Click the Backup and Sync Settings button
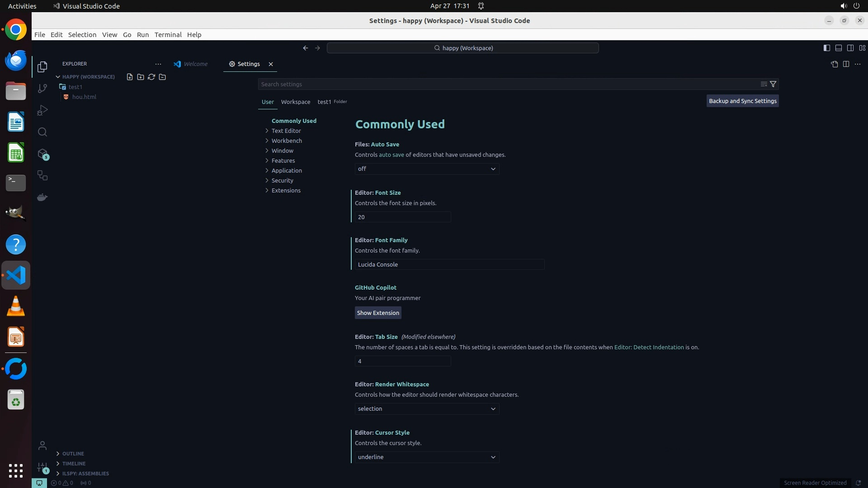 pos(742,101)
